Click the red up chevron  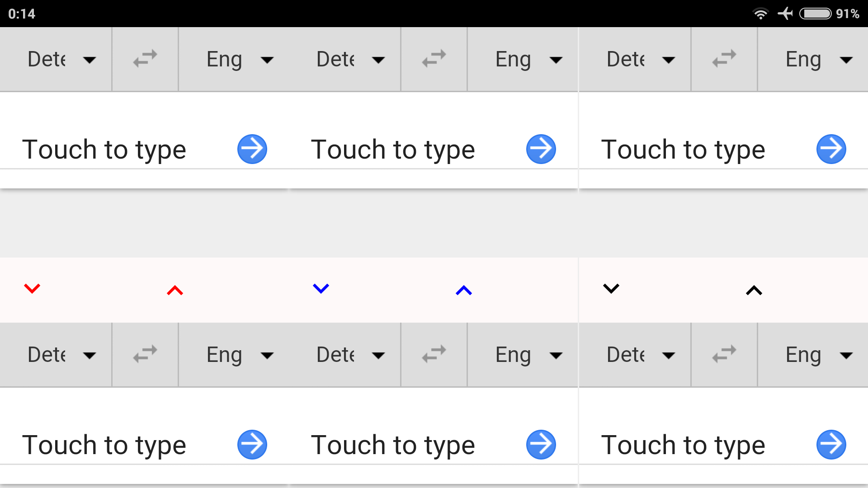[x=175, y=291]
